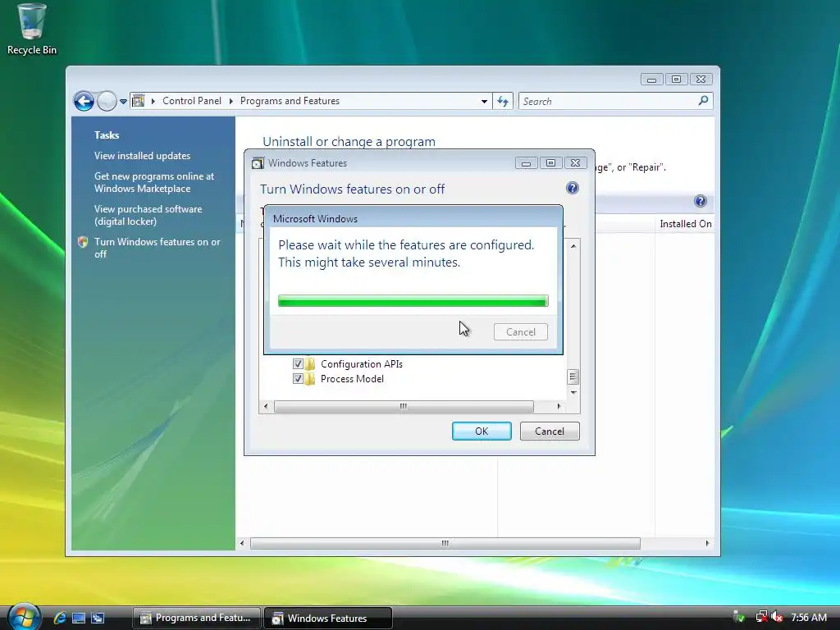Click Cancel in the Microsoft Windows progress dialog

pyautogui.click(x=521, y=332)
